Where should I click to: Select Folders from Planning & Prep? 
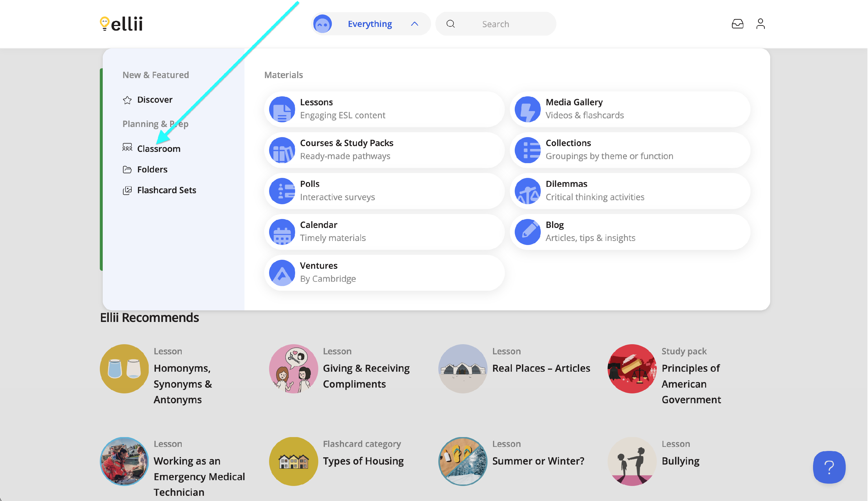(152, 169)
